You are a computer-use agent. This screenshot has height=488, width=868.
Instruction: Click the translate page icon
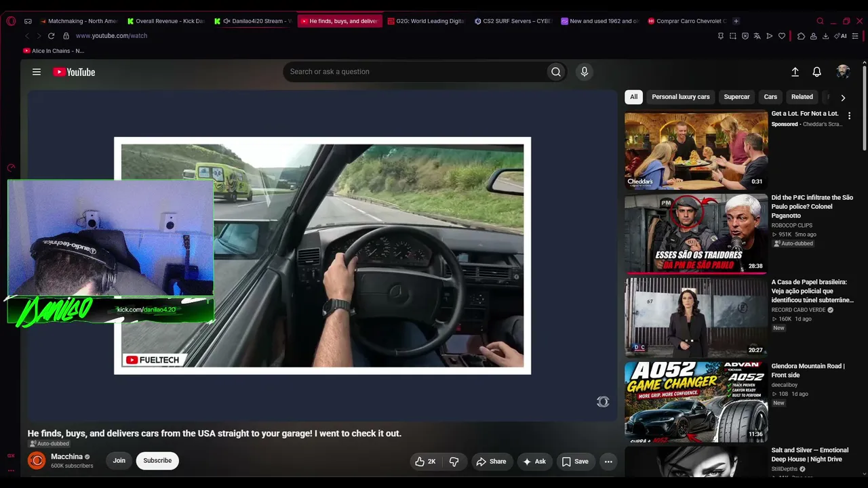tap(757, 36)
